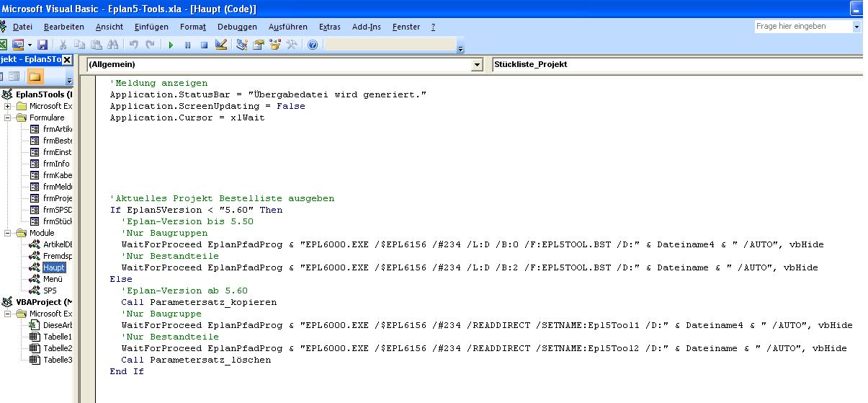Screen dimensions: 868x403
Task: Select the frmEinst form in tree
Action: coord(57,152)
